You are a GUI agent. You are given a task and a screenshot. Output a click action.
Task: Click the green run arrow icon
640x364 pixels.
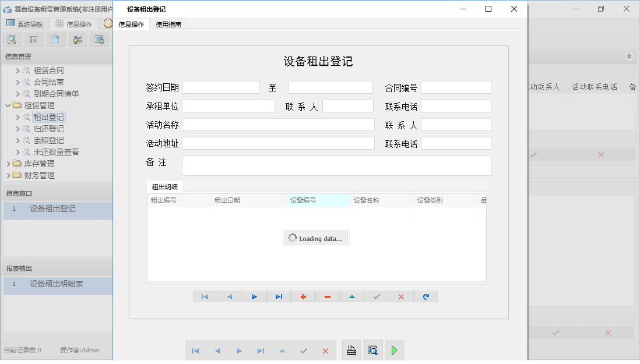(x=394, y=350)
